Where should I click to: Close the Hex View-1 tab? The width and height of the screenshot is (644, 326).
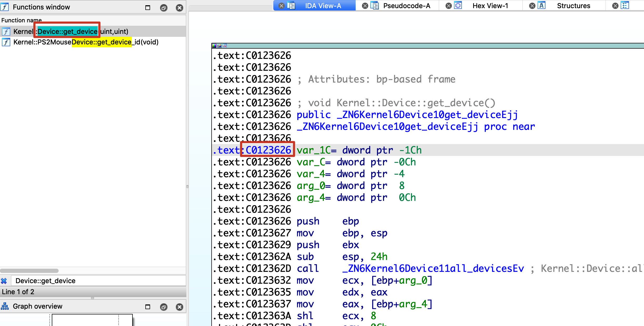pyautogui.click(x=448, y=6)
